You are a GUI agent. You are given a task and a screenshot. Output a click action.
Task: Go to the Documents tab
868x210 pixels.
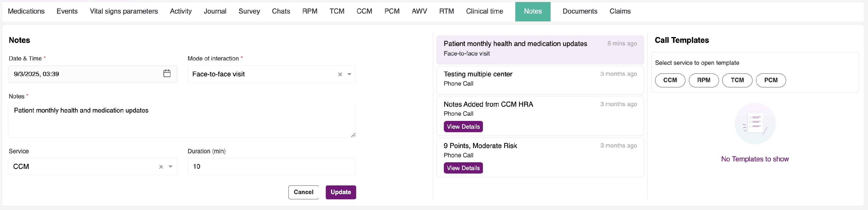(x=580, y=11)
